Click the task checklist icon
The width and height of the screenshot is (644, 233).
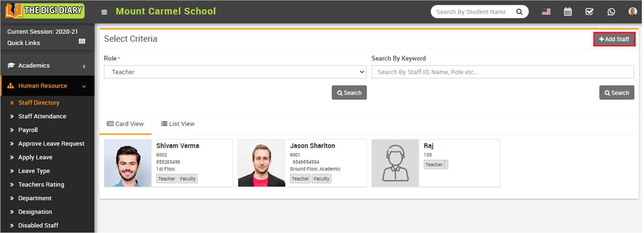coord(589,12)
